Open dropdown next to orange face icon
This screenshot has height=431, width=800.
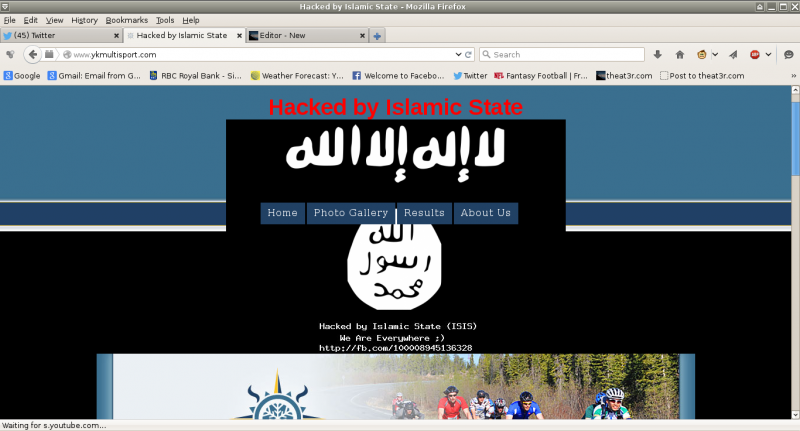[715, 55]
